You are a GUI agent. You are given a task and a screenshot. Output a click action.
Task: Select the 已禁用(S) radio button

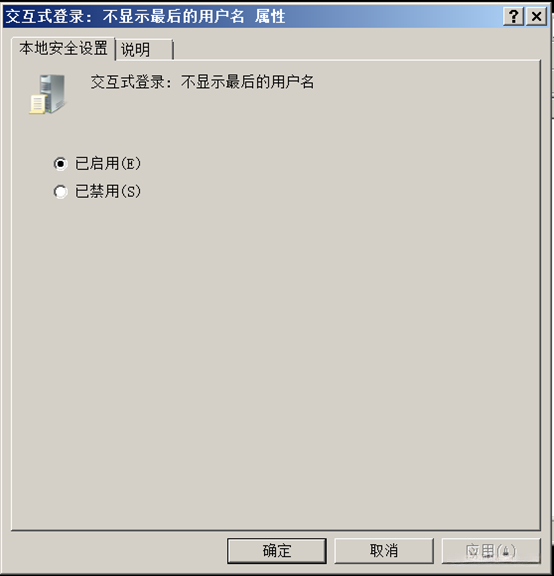click(61, 191)
